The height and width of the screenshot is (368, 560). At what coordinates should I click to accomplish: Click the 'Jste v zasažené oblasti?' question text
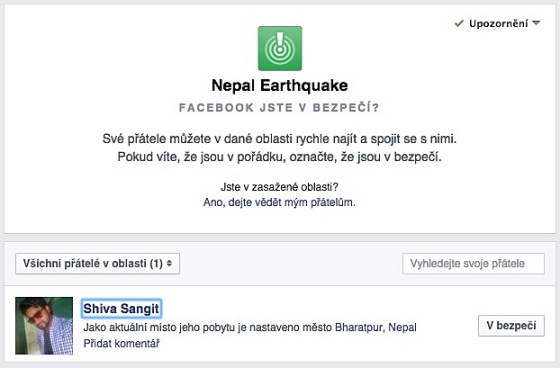(x=279, y=187)
